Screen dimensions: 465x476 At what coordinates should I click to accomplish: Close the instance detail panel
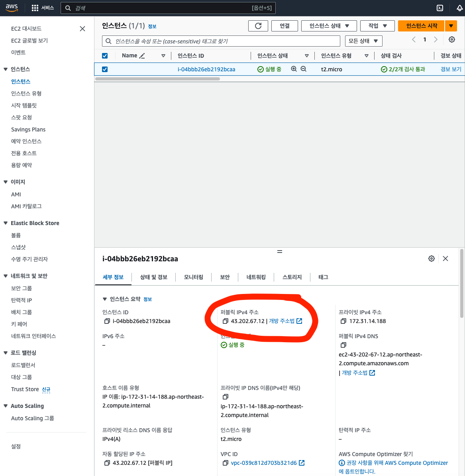coord(445,259)
